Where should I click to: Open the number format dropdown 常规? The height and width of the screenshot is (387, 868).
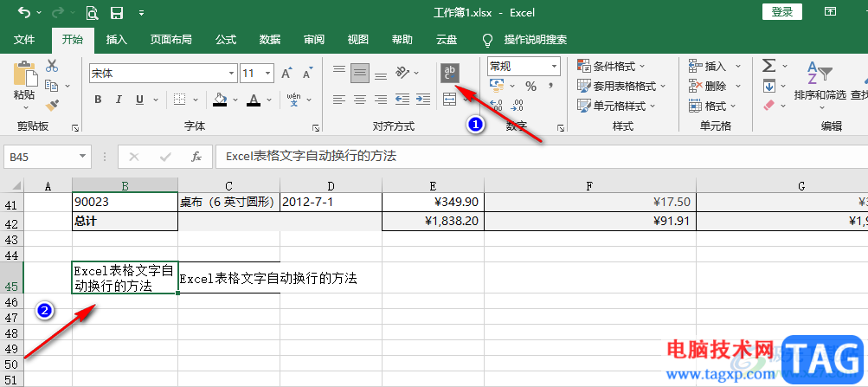(x=554, y=67)
